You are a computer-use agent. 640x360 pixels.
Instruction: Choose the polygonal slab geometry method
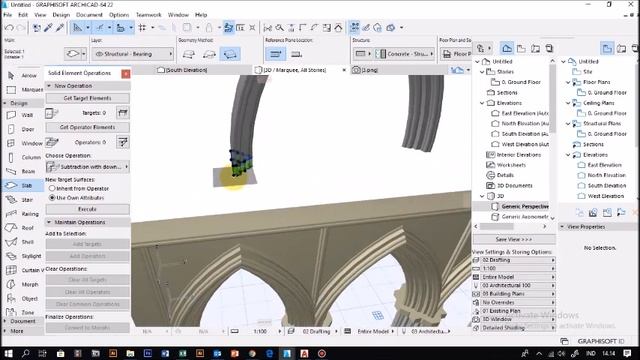pos(189,54)
